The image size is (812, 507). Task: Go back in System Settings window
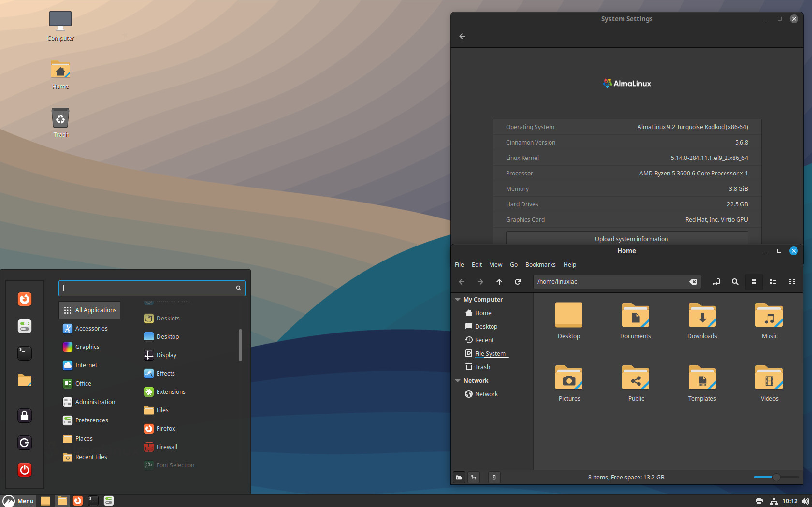(462, 36)
